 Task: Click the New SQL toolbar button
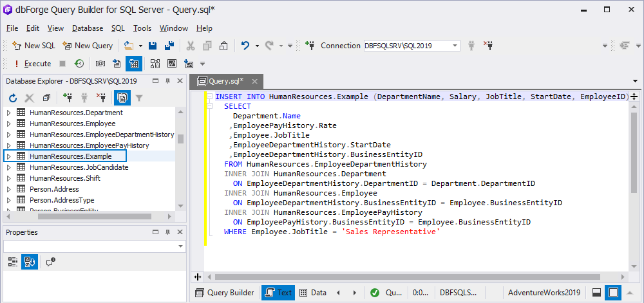click(x=33, y=46)
